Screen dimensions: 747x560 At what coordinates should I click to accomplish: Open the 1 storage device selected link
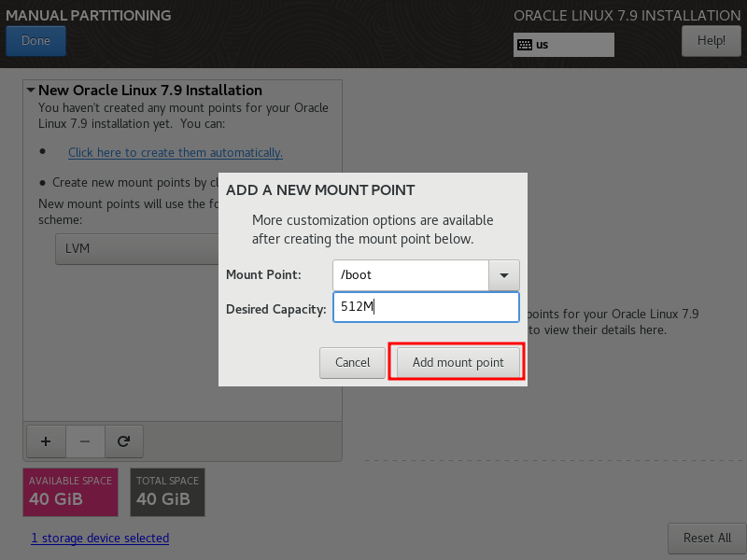click(100, 539)
